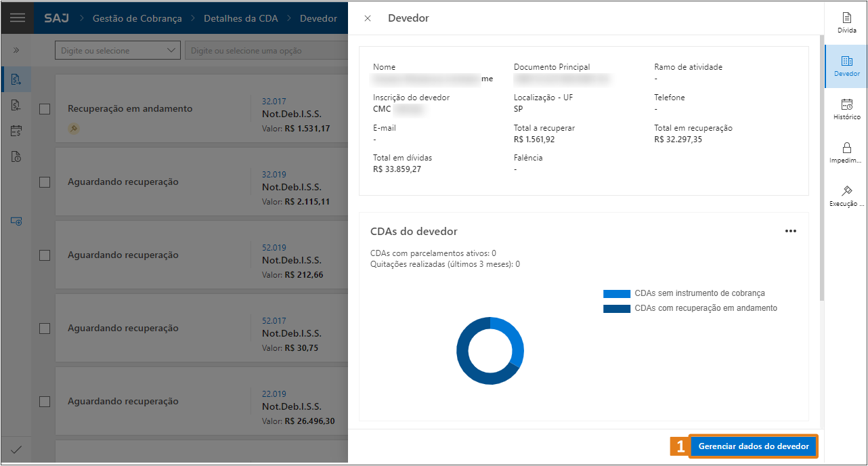Viewport: 868px width, 466px height.
Task: Click the Total em dívidas value R$ 33.859,27
Action: coord(397,169)
